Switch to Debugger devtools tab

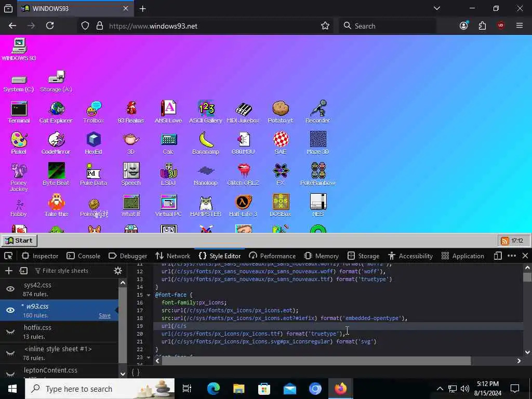point(128,256)
